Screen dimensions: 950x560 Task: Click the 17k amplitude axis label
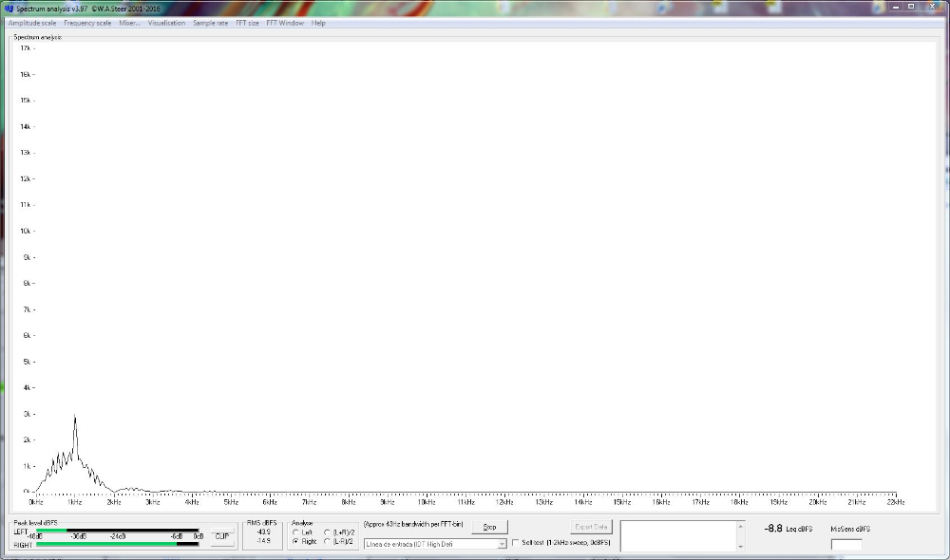(26, 47)
